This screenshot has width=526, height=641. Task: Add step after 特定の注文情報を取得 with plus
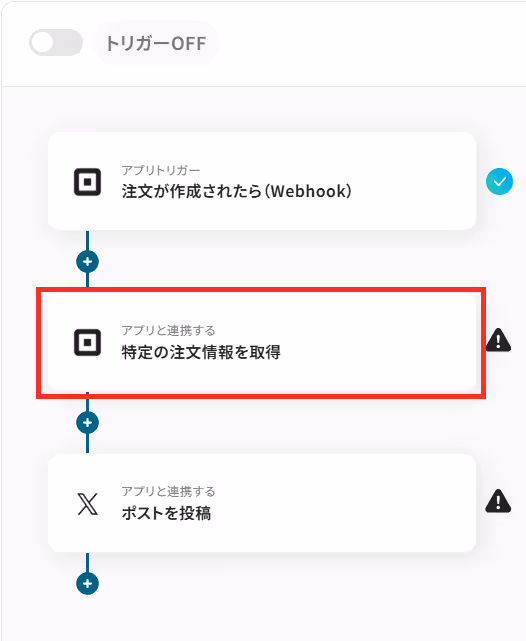pyautogui.click(x=87, y=422)
